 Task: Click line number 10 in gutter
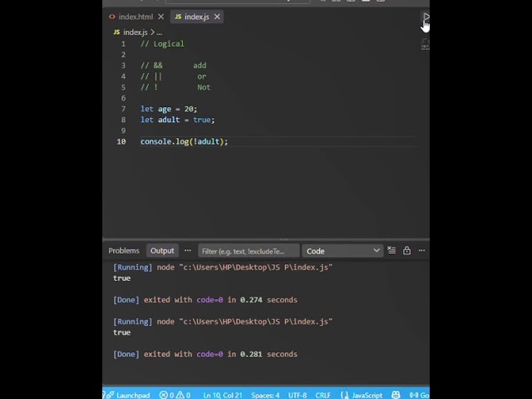click(121, 141)
